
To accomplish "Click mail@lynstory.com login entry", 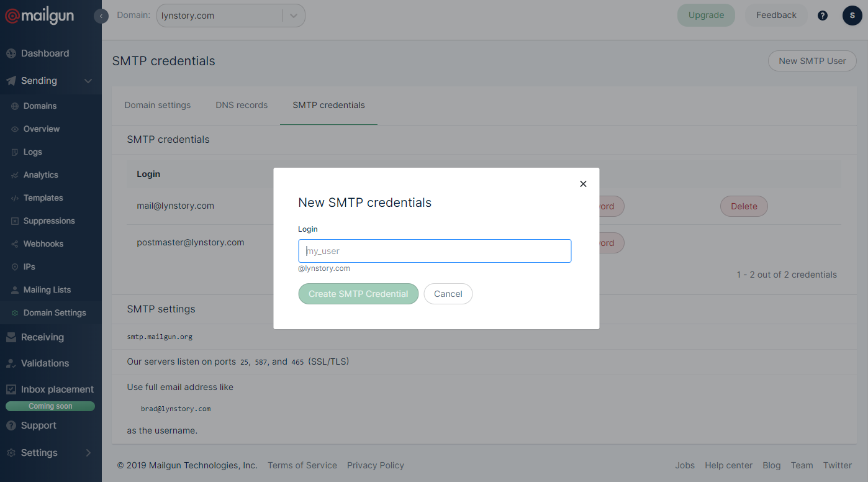I will (176, 206).
